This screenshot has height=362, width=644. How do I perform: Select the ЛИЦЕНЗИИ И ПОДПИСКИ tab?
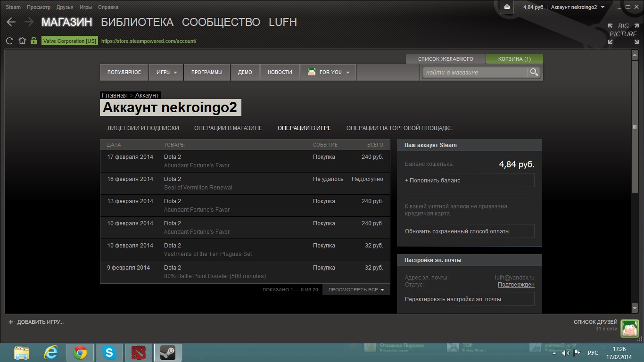click(x=143, y=128)
